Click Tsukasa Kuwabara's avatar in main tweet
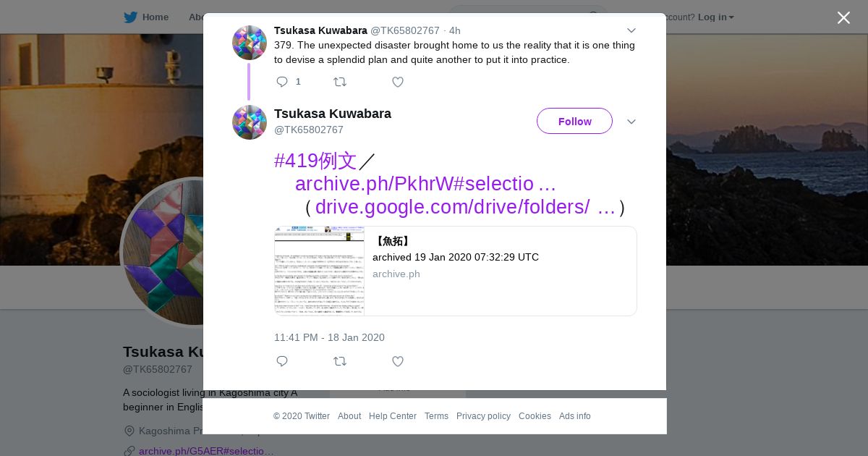The height and width of the screenshot is (456, 868). click(x=250, y=122)
